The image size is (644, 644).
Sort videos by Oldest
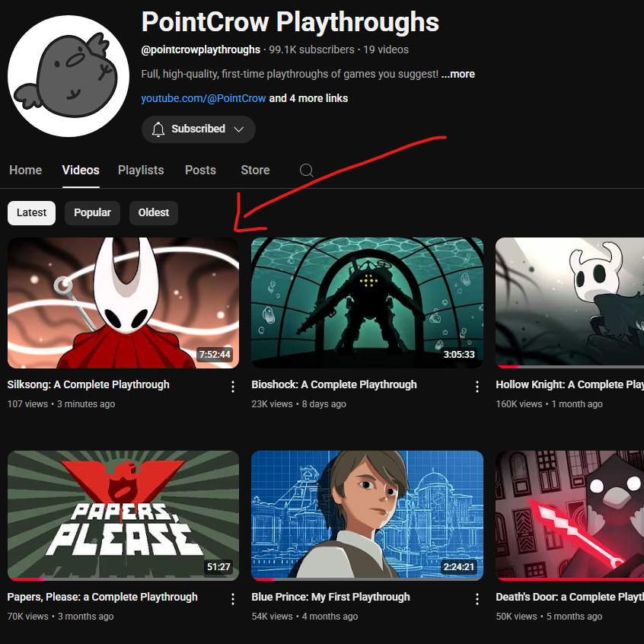[x=154, y=212]
